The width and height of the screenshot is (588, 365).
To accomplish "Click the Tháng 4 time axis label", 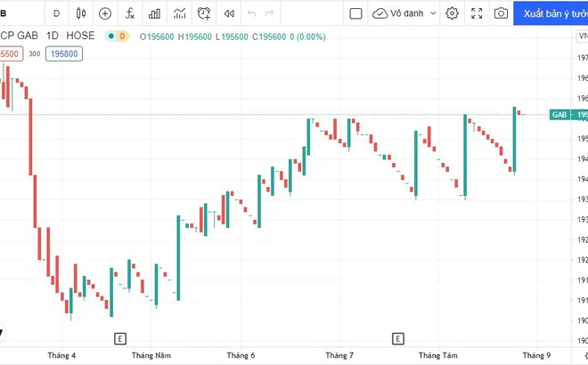I will tap(61, 355).
